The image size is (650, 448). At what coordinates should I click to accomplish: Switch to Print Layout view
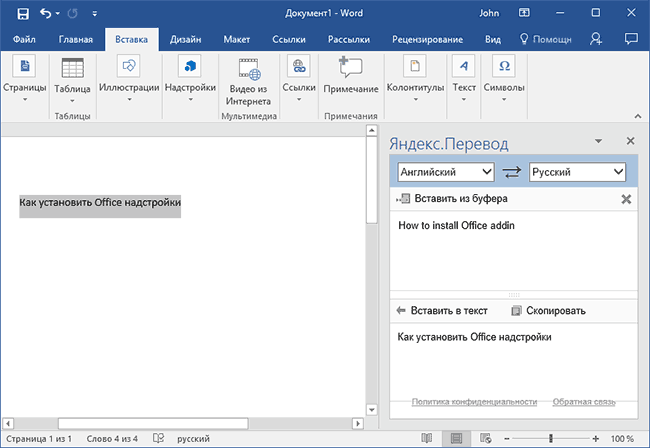pyautogui.click(x=456, y=438)
